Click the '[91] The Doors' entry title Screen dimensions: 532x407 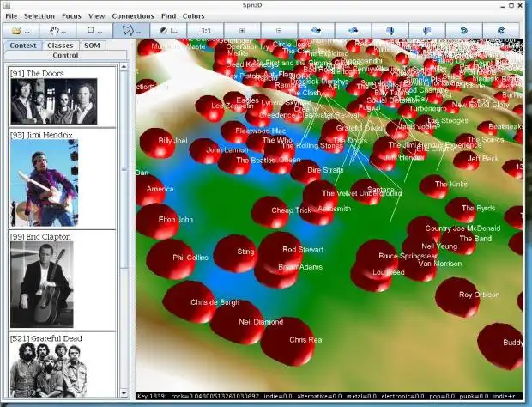coord(37,73)
